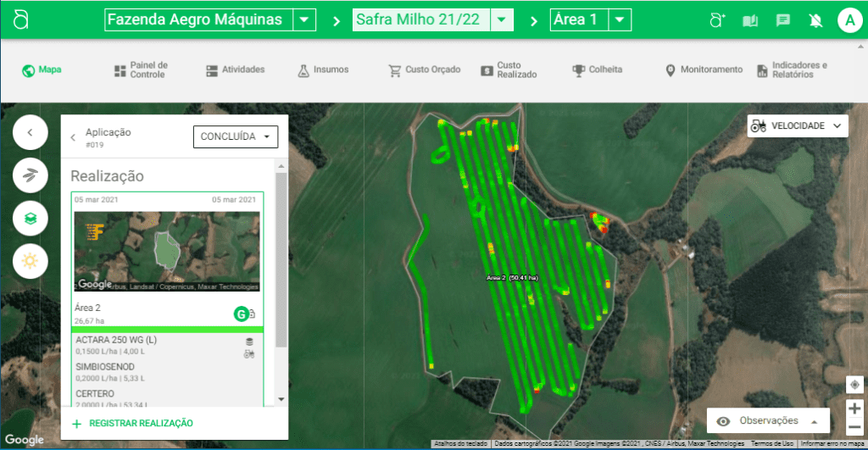Open the guide book icon in header
Image resolution: width=868 pixels, height=450 pixels.
pyautogui.click(x=750, y=20)
